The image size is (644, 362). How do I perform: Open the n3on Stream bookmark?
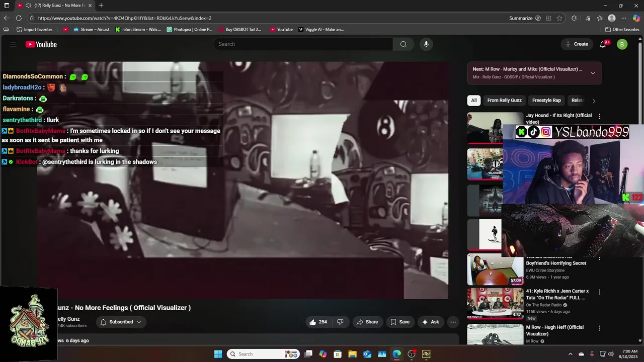(138, 29)
